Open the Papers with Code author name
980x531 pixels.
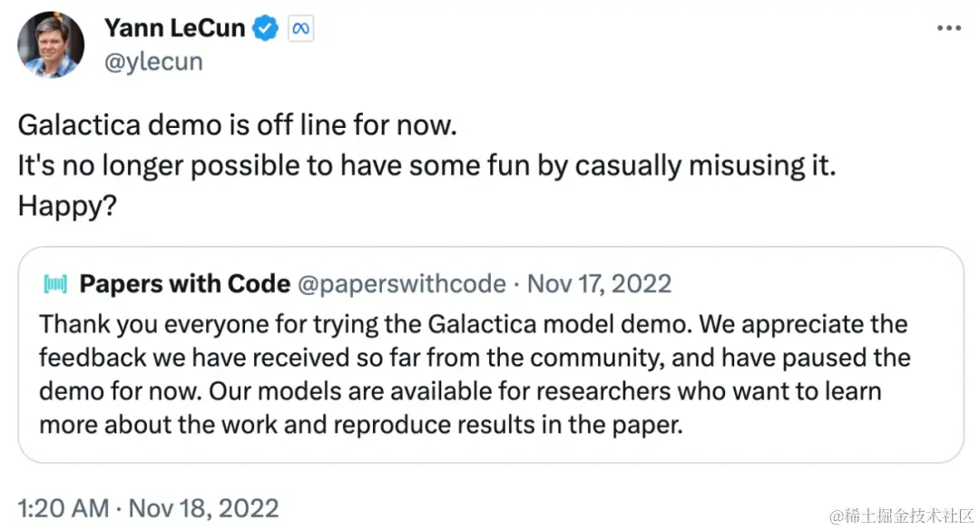point(184,284)
